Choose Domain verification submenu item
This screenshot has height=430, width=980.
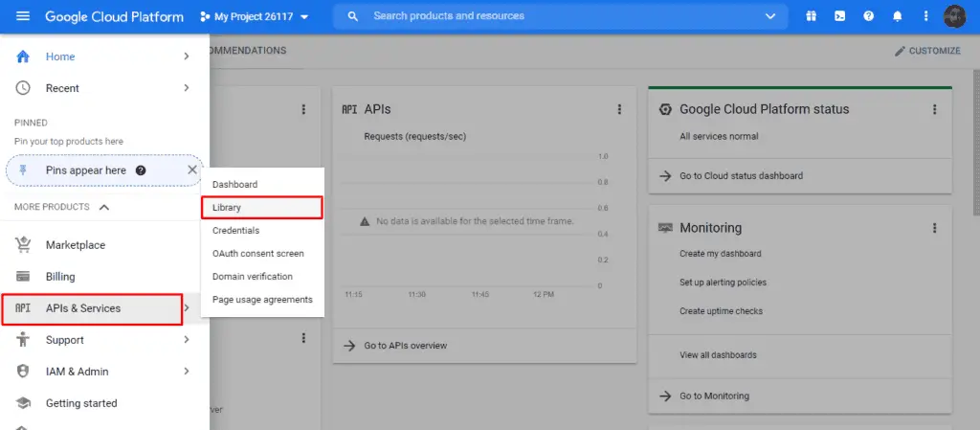pyautogui.click(x=262, y=276)
